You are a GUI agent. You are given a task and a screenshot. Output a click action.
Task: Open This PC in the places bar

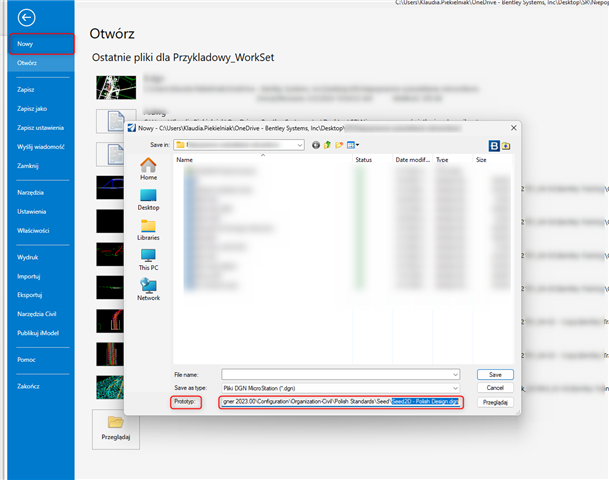[x=148, y=260]
